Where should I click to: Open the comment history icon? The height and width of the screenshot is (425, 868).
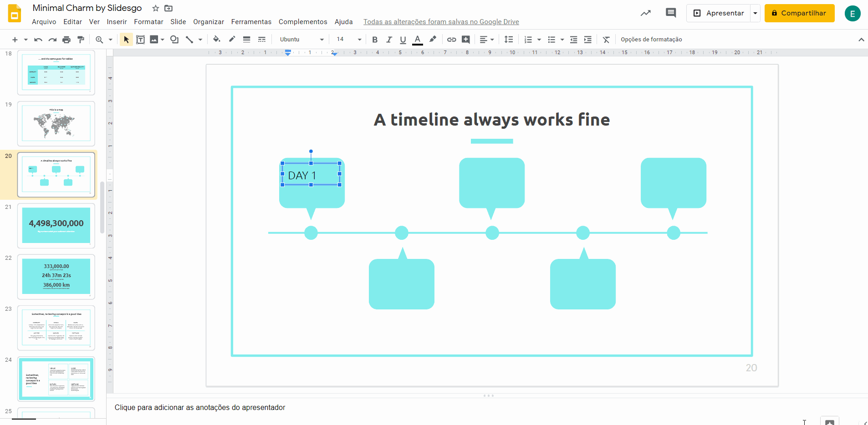point(671,13)
